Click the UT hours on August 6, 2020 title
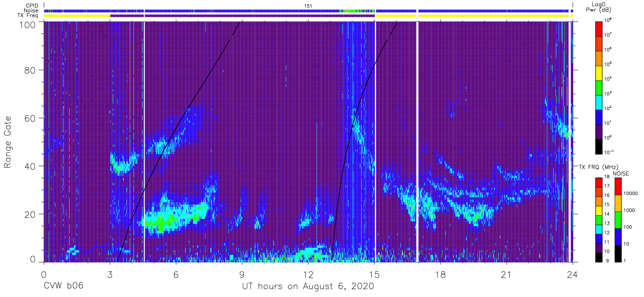Screen dimensions: 644x297 (308, 286)
